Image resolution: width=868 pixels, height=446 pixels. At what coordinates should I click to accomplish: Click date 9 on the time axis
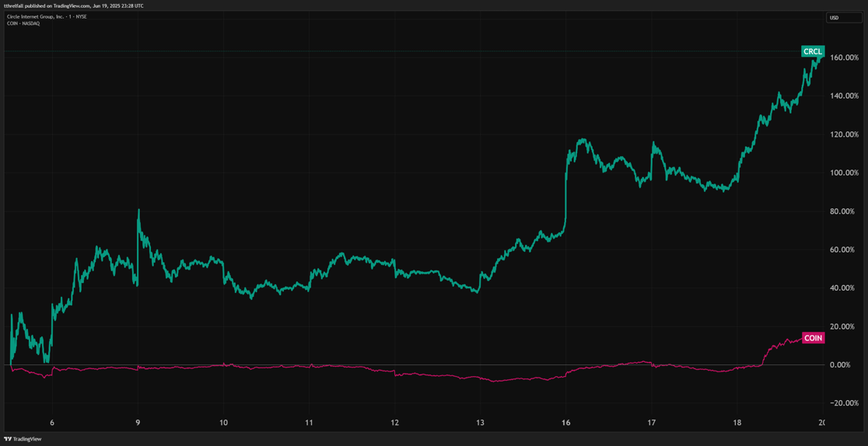point(138,422)
